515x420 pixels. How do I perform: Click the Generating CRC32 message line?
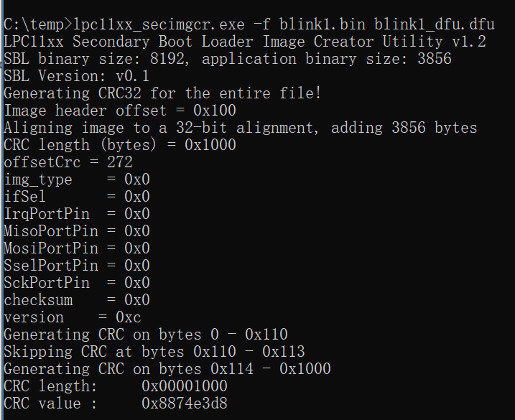pos(162,93)
